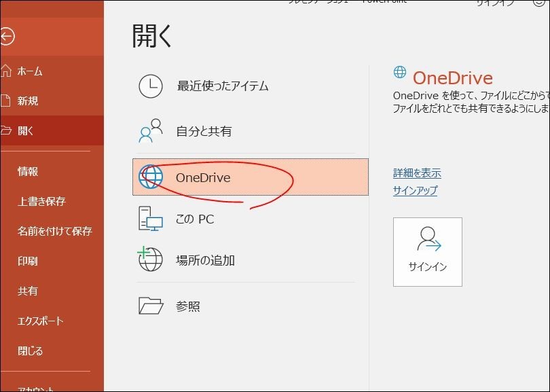550x392 pixels.
Task: Click the folder icon for 参照
Action: [151, 306]
